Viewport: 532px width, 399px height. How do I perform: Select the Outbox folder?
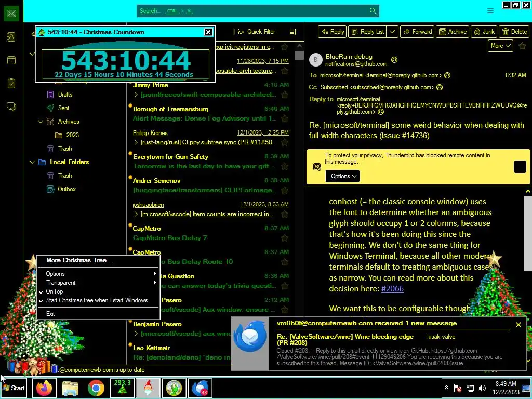[x=66, y=189]
